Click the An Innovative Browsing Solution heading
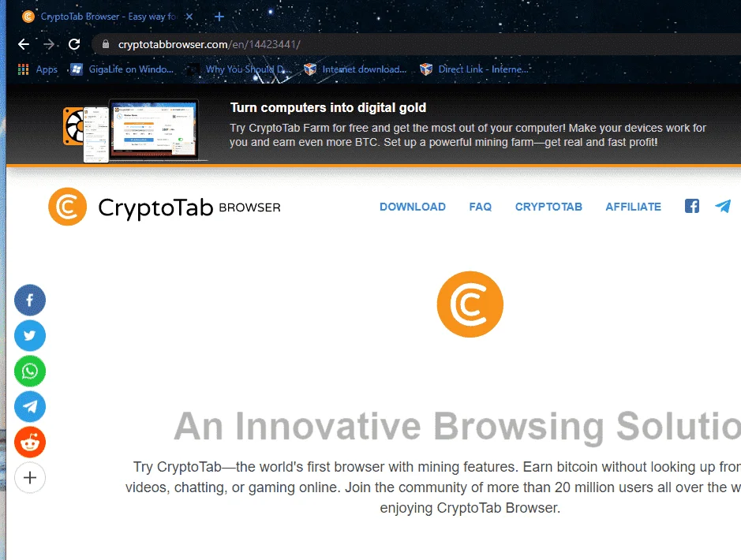The image size is (741, 560). pos(458,427)
